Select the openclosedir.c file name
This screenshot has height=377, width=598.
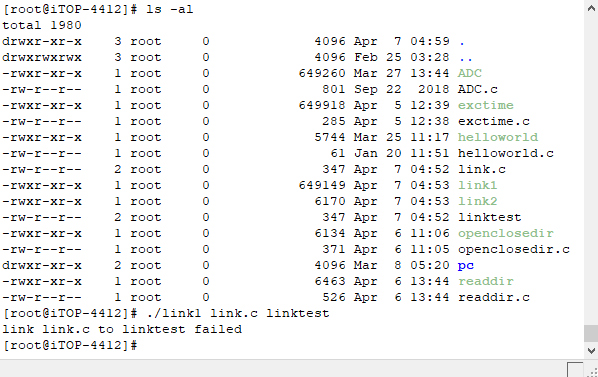(514, 249)
